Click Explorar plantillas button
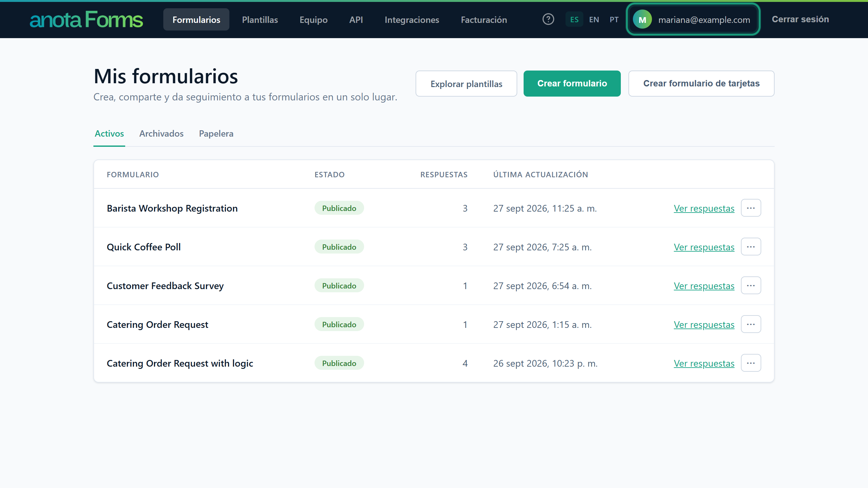Image resolution: width=868 pixels, height=488 pixels. 466,84
